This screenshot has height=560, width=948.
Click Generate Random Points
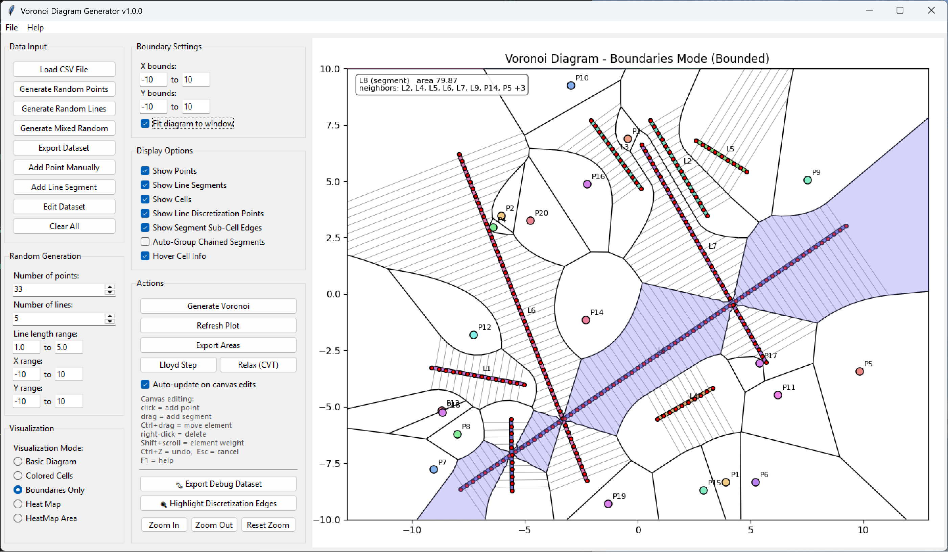coord(64,89)
